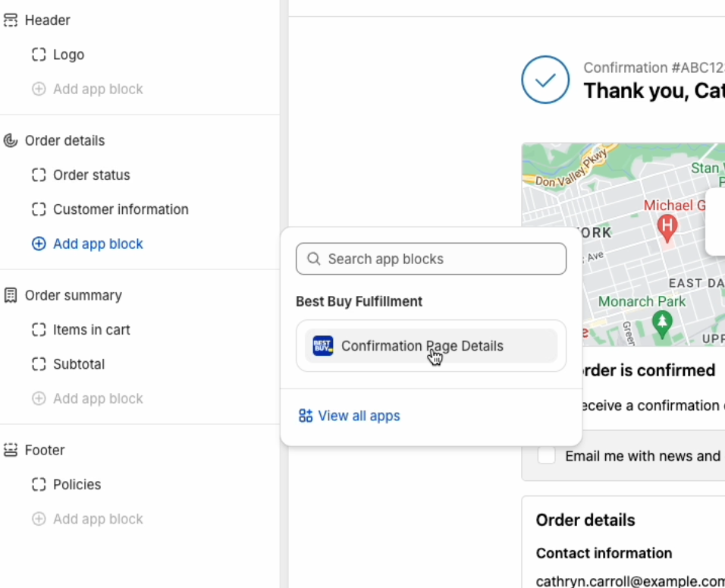Click the Header section icon
The width and height of the screenshot is (725, 588).
[11, 20]
